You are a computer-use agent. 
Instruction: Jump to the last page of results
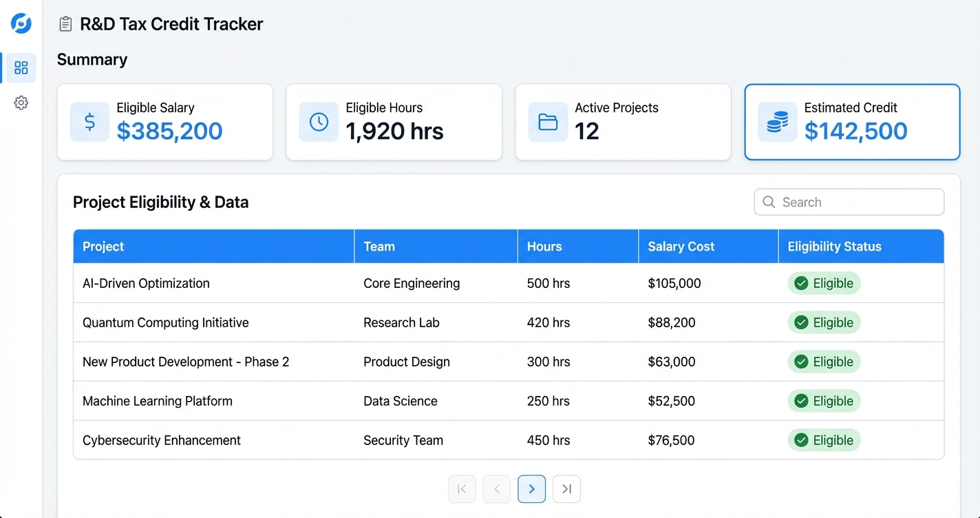(566, 488)
